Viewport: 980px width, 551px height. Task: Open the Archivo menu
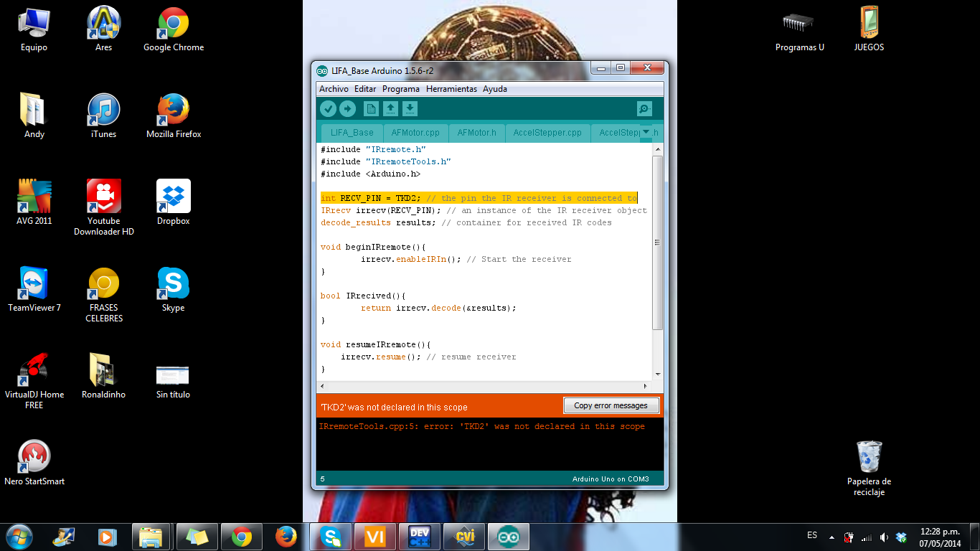pyautogui.click(x=334, y=89)
